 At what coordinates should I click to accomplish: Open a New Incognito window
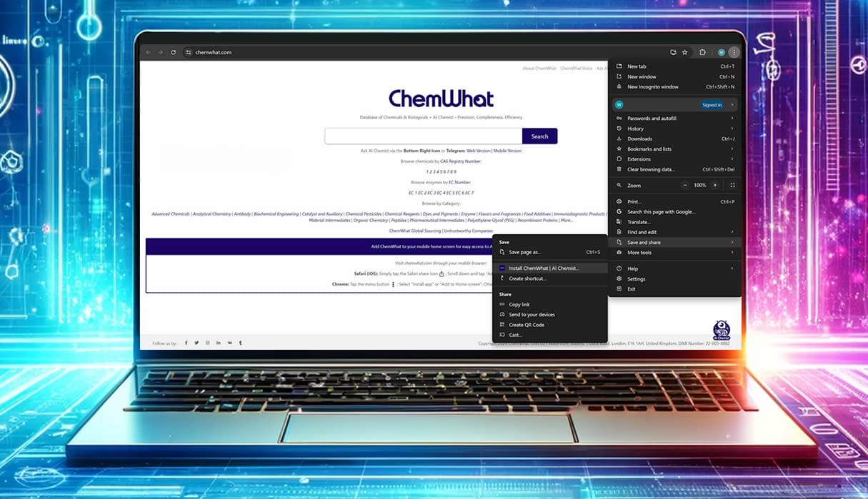point(674,87)
